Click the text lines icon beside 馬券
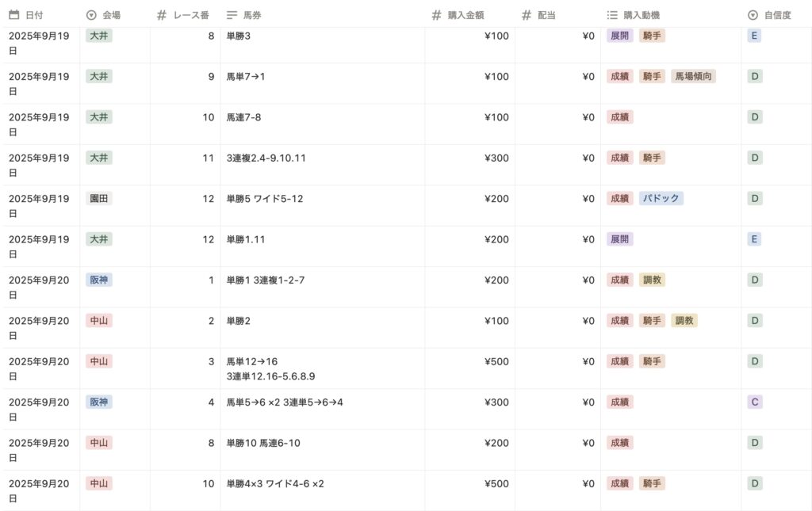812x511 pixels. click(x=232, y=15)
